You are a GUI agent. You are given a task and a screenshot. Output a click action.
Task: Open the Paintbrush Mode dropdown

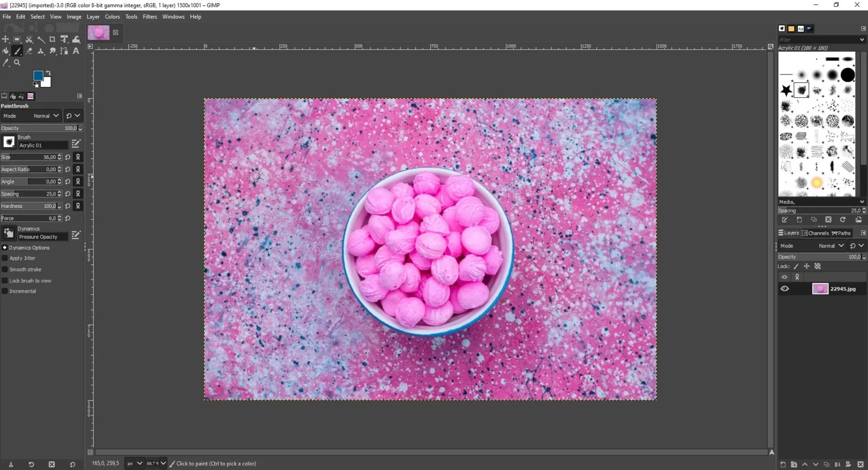click(45, 116)
